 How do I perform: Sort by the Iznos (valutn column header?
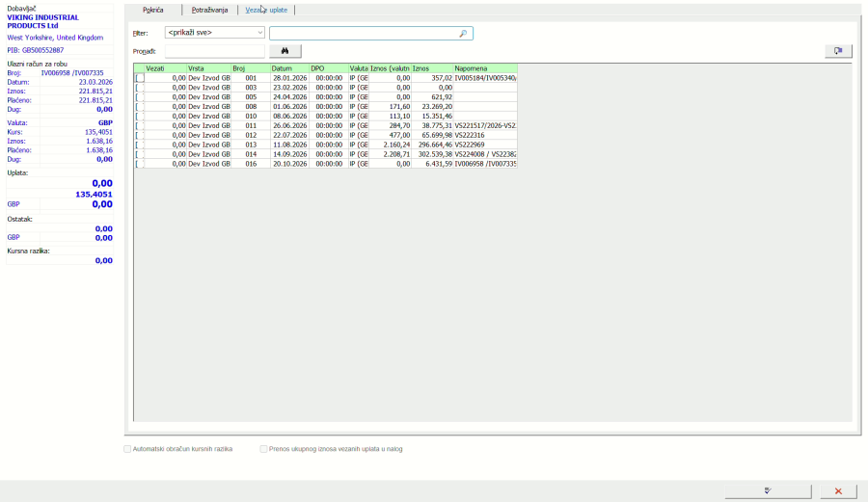(391, 68)
